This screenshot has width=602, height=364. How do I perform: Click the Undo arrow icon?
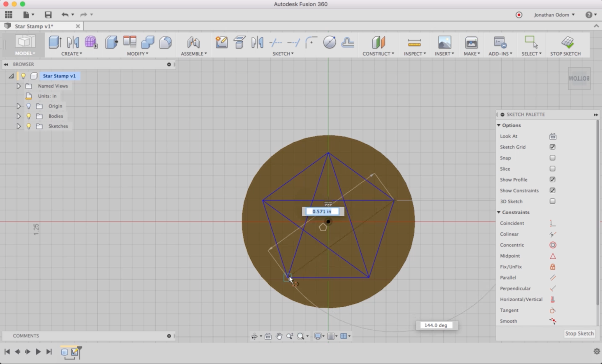click(65, 15)
